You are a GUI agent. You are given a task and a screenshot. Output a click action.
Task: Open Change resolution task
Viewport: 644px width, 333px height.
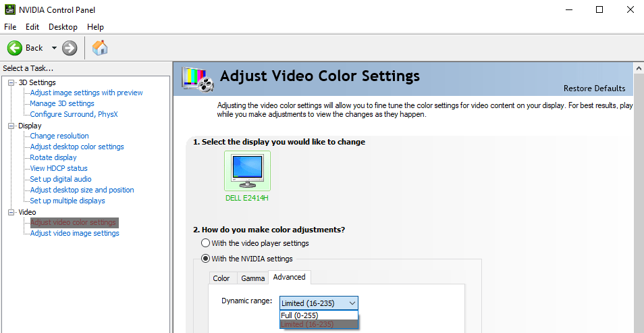pos(59,136)
